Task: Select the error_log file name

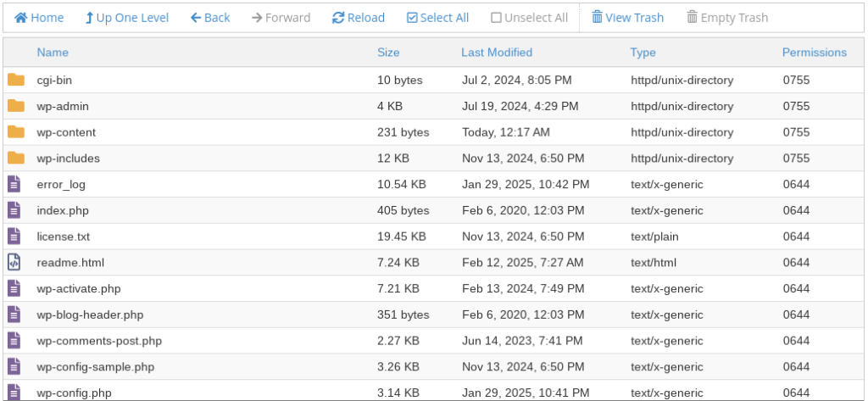Action: point(61,184)
